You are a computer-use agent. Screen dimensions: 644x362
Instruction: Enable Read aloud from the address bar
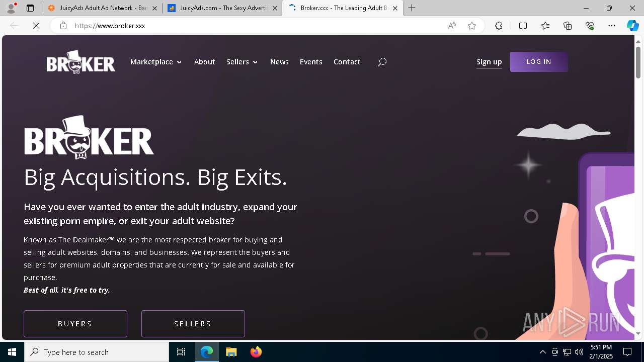point(452,26)
